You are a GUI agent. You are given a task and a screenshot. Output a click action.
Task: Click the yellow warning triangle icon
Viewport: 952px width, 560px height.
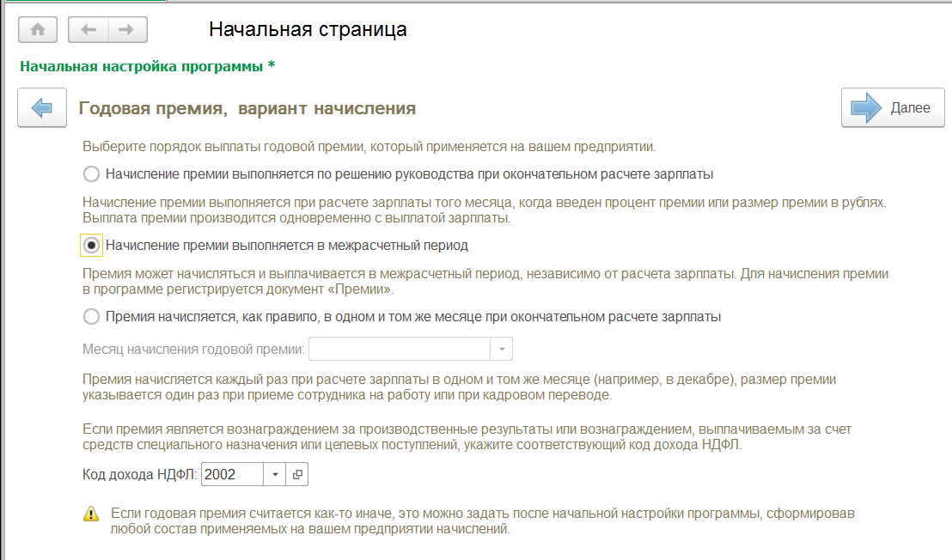point(91,514)
